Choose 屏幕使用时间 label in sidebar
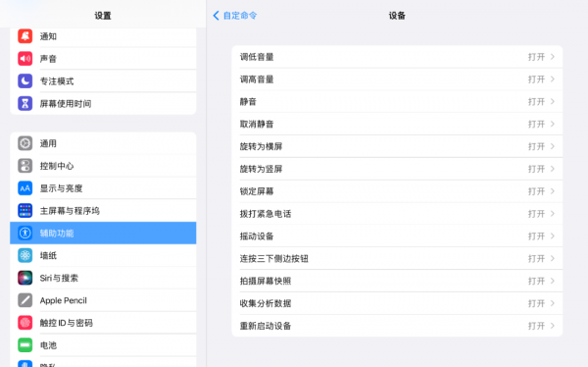 (x=66, y=104)
